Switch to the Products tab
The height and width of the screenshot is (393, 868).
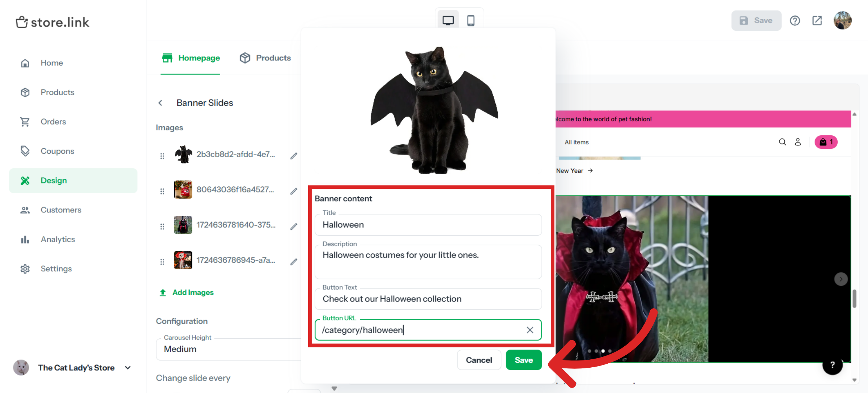pos(265,58)
